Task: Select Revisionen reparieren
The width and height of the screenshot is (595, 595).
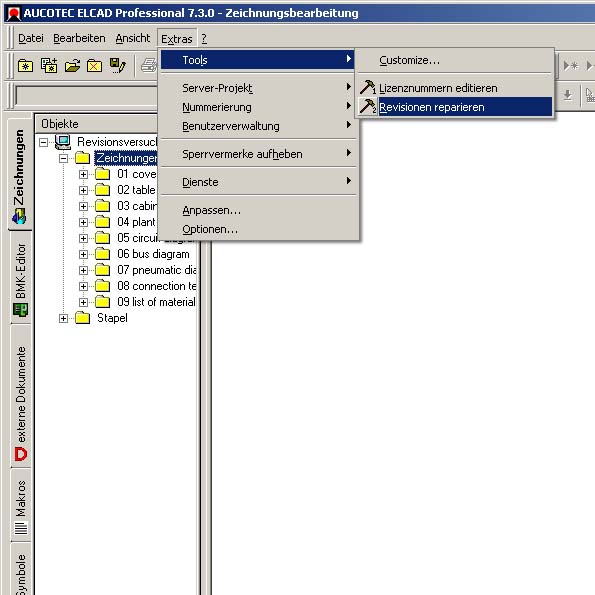Action: pyautogui.click(x=455, y=107)
